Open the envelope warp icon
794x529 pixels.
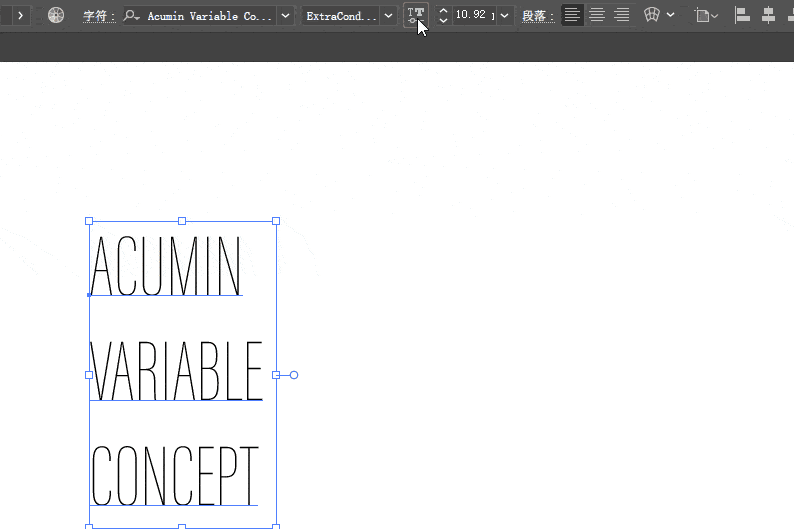[x=652, y=15]
